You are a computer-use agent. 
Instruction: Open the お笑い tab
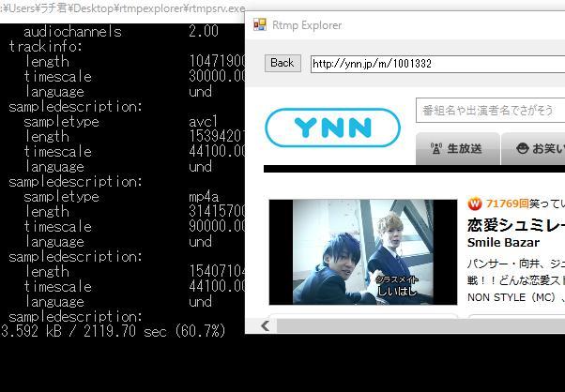pyautogui.click(x=533, y=148)
